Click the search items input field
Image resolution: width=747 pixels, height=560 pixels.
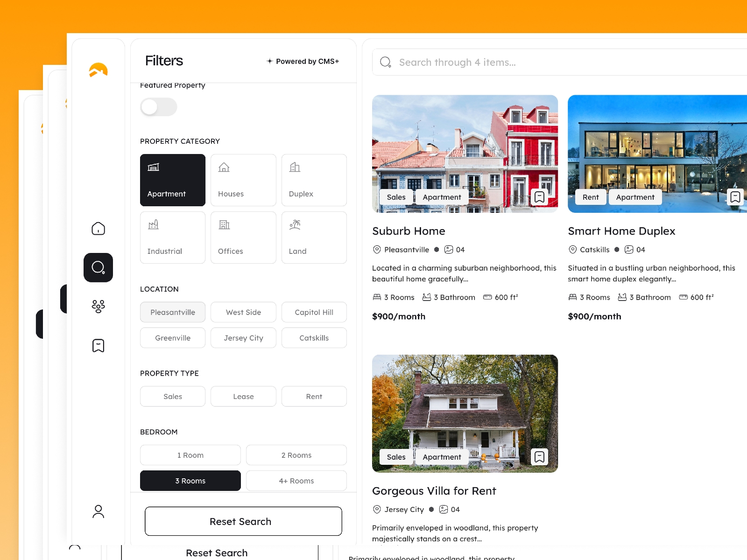coord(560,62)
